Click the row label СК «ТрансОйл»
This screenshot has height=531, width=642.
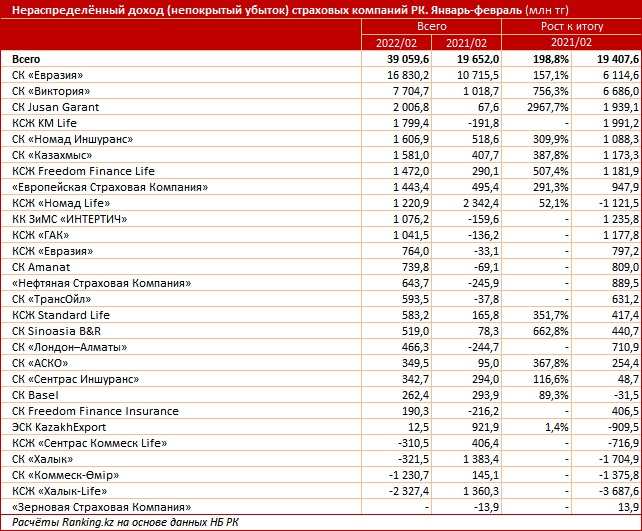[x=52, y=299]
